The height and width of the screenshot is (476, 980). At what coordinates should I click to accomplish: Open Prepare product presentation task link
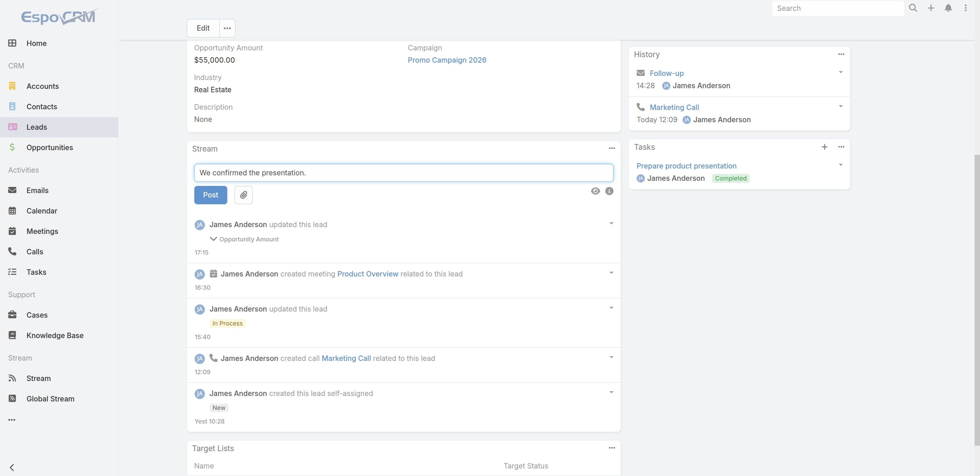click(686, 166)
